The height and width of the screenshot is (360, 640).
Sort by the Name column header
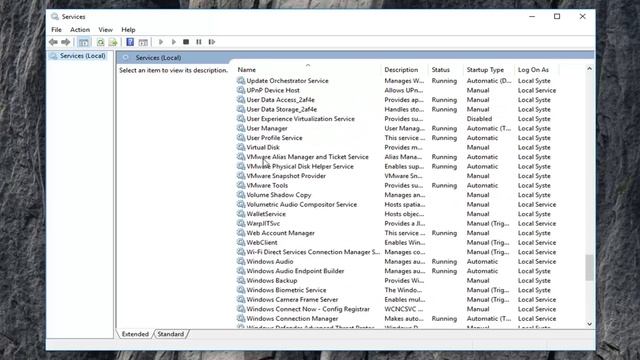308,70
